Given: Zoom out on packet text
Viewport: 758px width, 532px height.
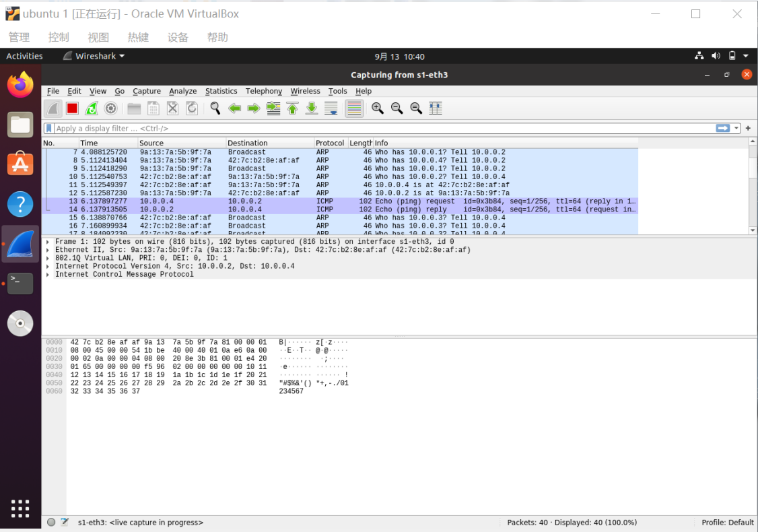Looking at the screenshot, I should click(x=397, y=108).
